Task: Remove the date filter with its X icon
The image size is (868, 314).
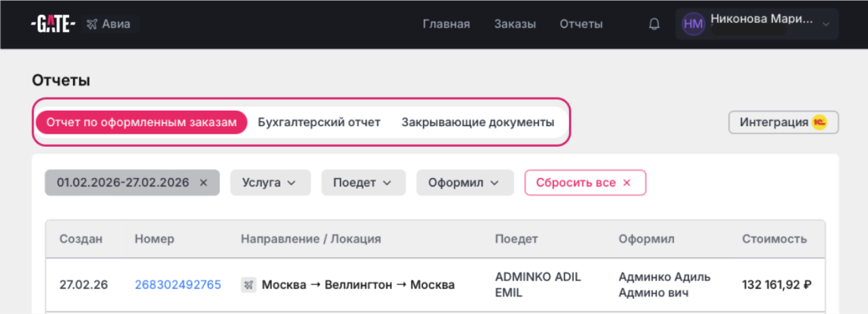Action: pos(203,183)
